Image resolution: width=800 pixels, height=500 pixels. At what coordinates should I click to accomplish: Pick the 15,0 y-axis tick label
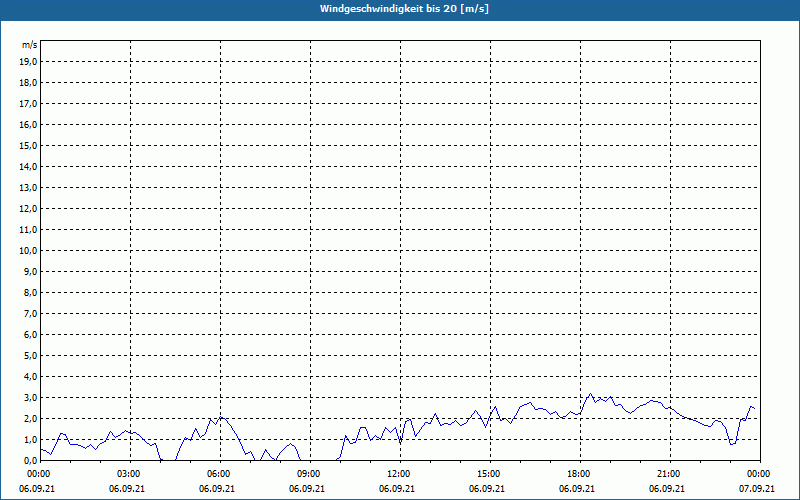tap(29, 145)
